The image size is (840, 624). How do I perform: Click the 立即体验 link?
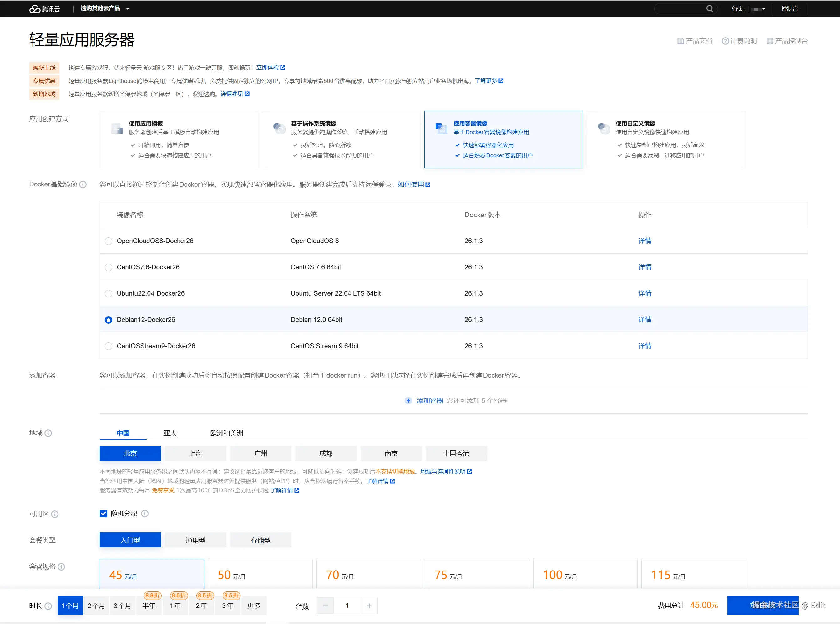[268, 67]
